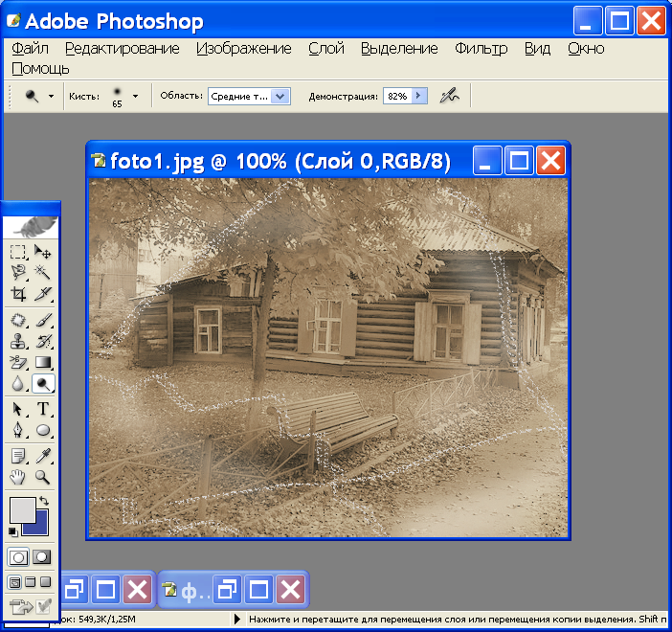Click the brush size 65 preview

pos(117,97)
